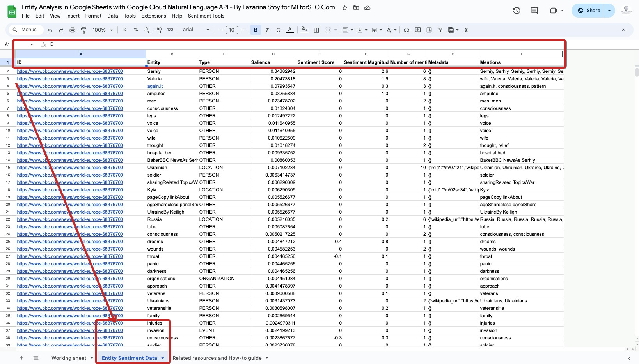The height and width of the screenshot is (364, 639).
Task: Click the move to folder icon
Action: [356, 8]
